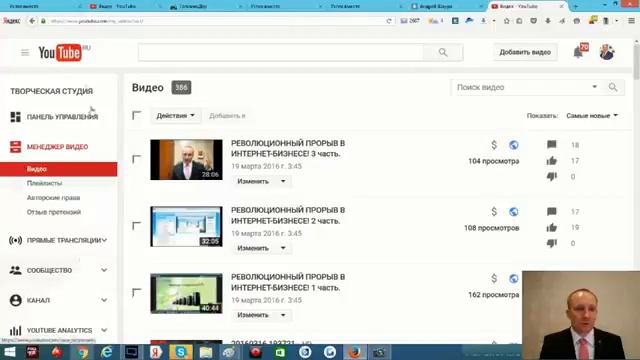Open Плейлисты in the sidebar
Image resolution: width=640 pixels, height=360 pixels.
coord(44,183)
